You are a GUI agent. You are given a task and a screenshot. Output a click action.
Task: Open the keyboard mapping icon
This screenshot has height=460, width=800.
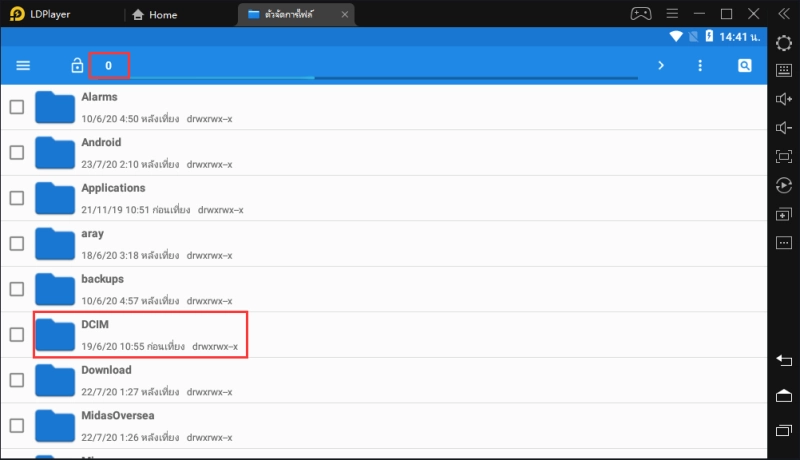[x=784, y=70]
